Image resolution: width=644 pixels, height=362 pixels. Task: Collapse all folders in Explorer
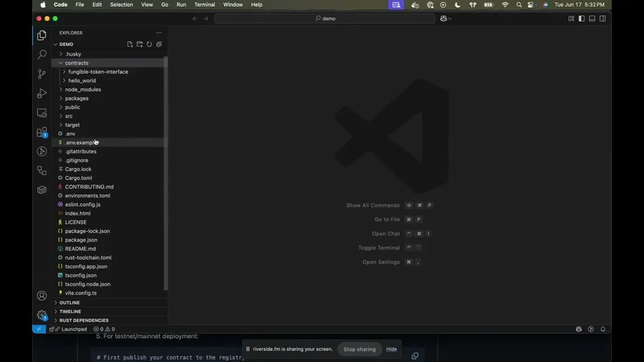pyautogui.click(x=159, y=45)
